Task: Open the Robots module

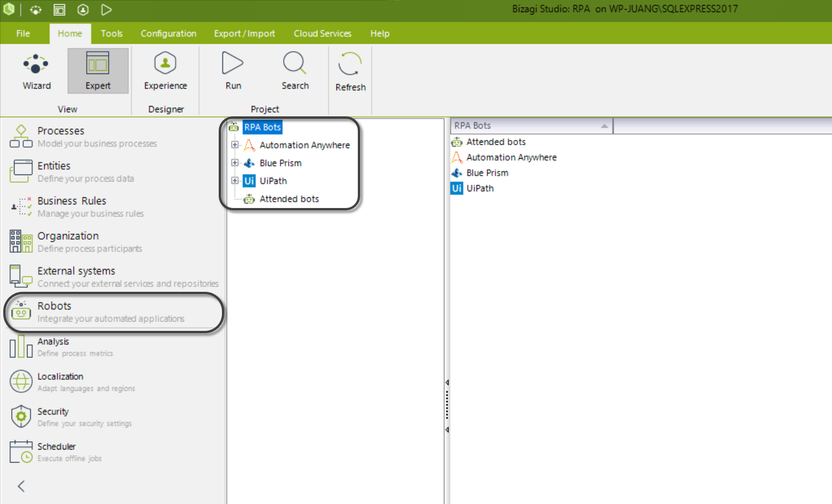Action: pos(114,312)
